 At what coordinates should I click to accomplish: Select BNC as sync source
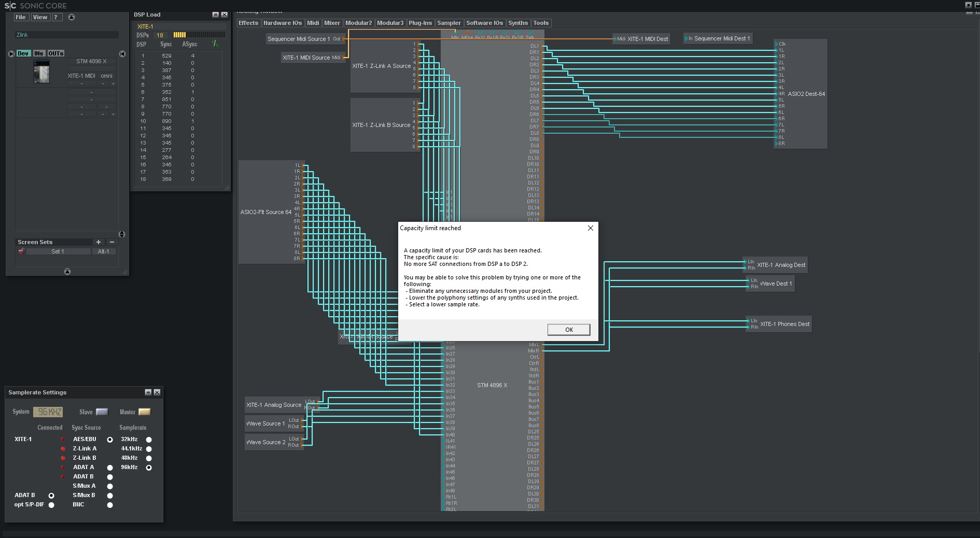[x=110, y=505]
